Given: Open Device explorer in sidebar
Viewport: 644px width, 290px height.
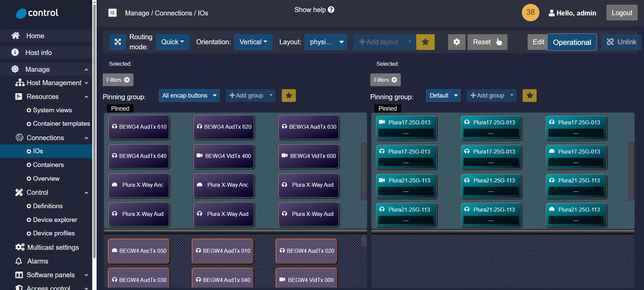Looking at the screenshot, I should pyautogui.click(x=55, y=220).
